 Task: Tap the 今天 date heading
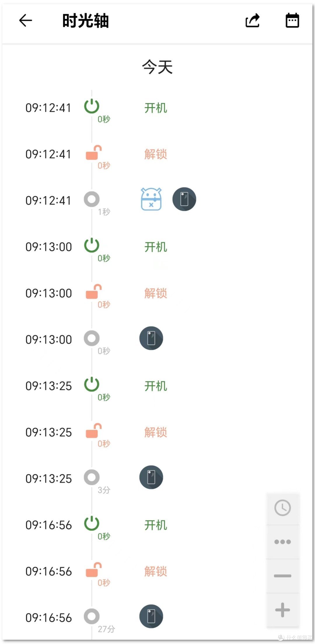click(x=157, y=67)
